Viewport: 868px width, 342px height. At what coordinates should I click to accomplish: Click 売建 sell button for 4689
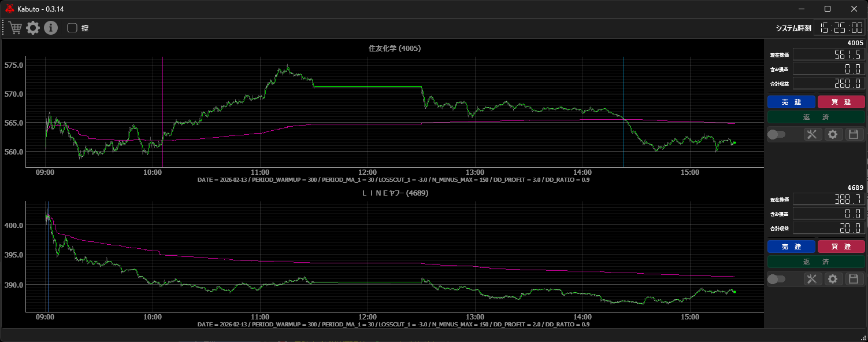click(x=791, y=247)
